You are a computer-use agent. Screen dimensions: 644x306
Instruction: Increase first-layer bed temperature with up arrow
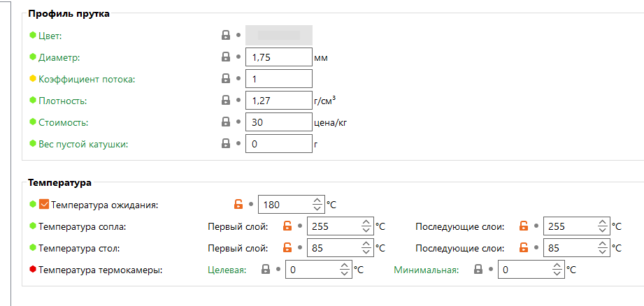point(366,243)
